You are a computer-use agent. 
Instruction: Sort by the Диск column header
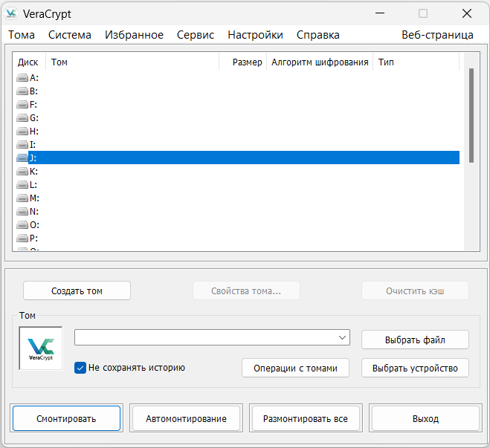pyautogui.click(x=29, y=62)
